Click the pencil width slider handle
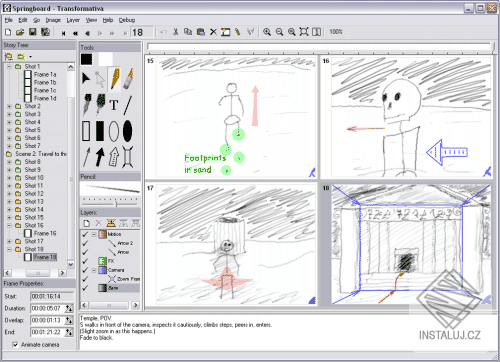Image resolution: width=500 pixels, height=362 pixels. 116,203
